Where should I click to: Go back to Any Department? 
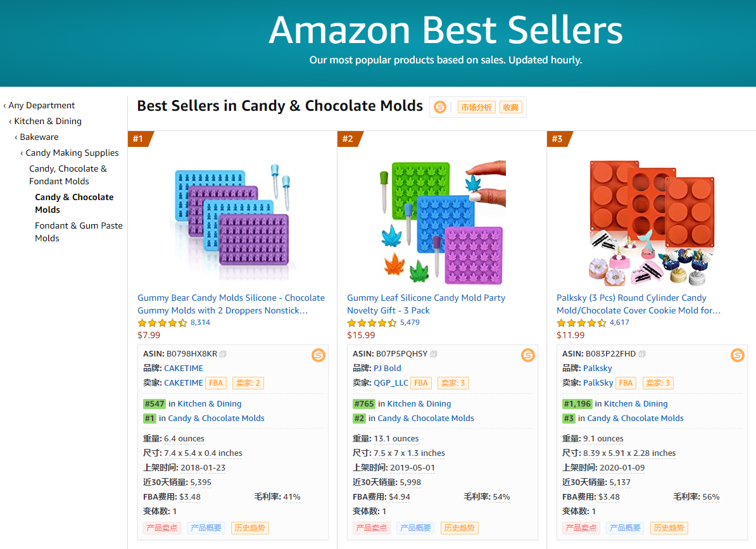tap(41, 105)
